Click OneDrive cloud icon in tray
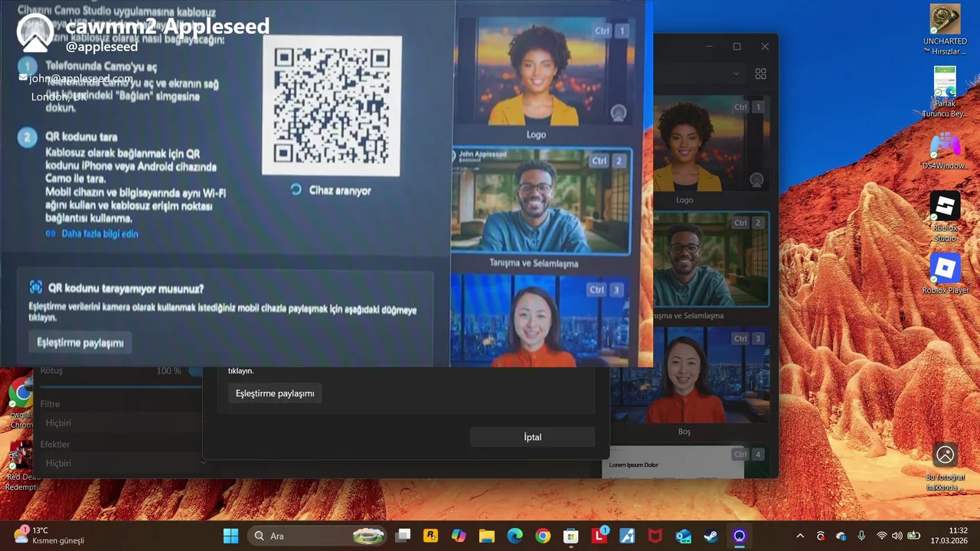 [841, 536]
